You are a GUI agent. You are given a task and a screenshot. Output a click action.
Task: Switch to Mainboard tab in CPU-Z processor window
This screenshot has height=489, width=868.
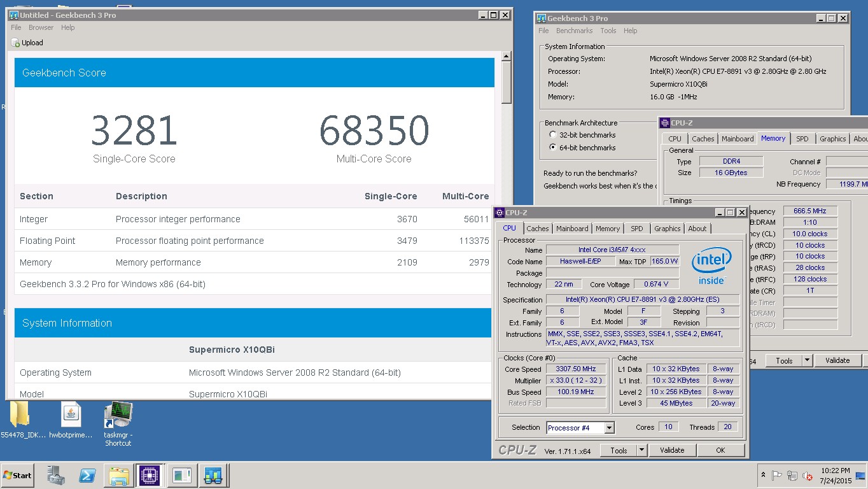click(572, 229)
